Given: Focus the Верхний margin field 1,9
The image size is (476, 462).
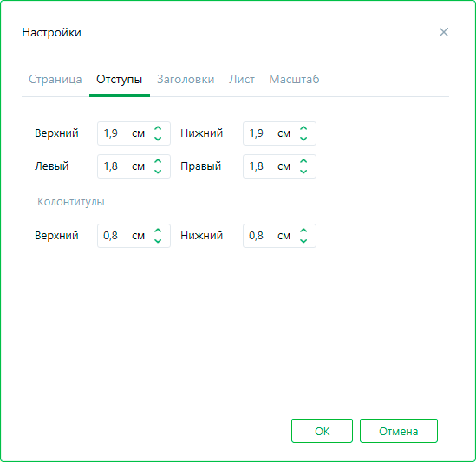Looking at the screenshot, I should click(x=134, y=133).
